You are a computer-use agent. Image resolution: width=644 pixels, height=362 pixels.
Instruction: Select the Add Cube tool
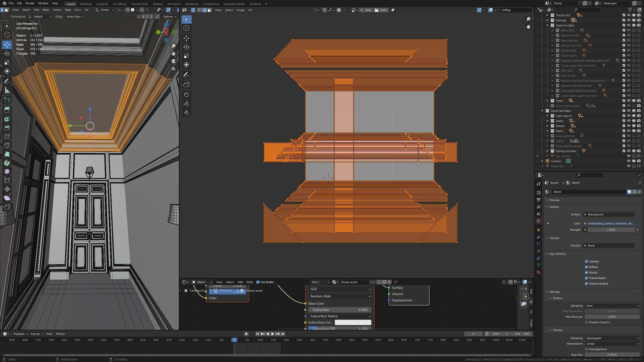click(7, 100)
